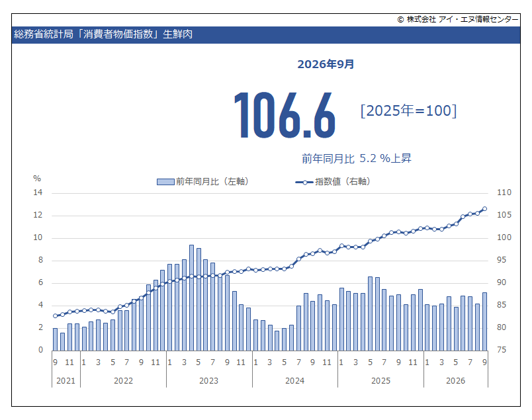Click the year label 2024
532x420 pixels.
coord(294,381)
